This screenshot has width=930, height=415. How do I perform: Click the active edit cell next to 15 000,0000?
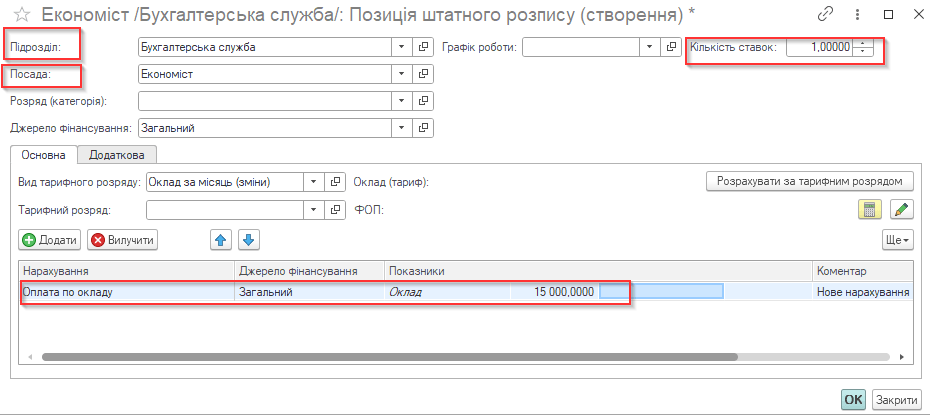pyautogui.click(x=661, y=291)
